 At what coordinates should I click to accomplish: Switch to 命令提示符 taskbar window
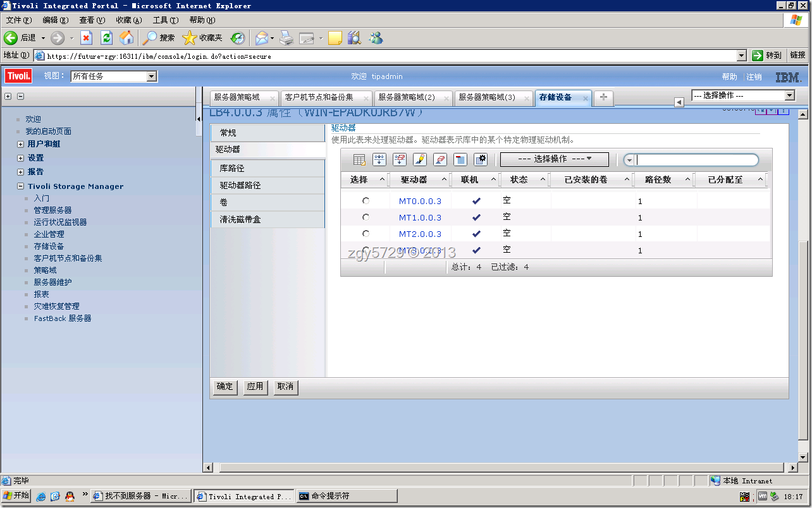tap(347, 496)
